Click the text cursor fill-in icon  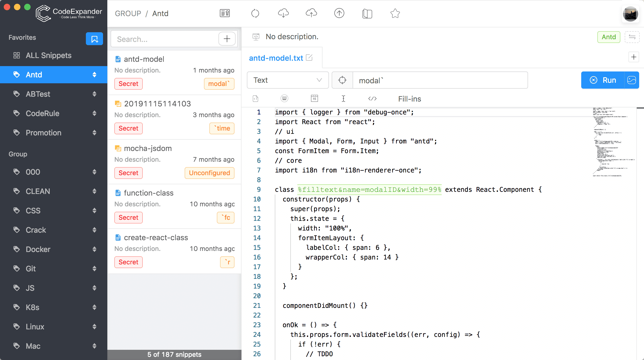tap(343, 99)
